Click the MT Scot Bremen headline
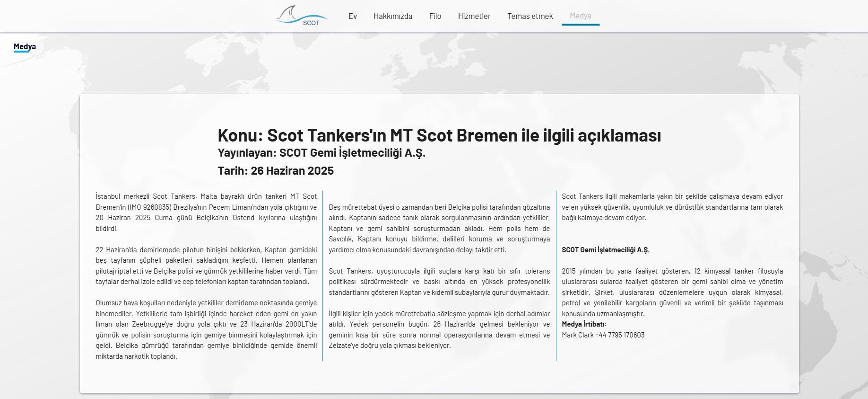The image size is (868, 399). (439, 135)
